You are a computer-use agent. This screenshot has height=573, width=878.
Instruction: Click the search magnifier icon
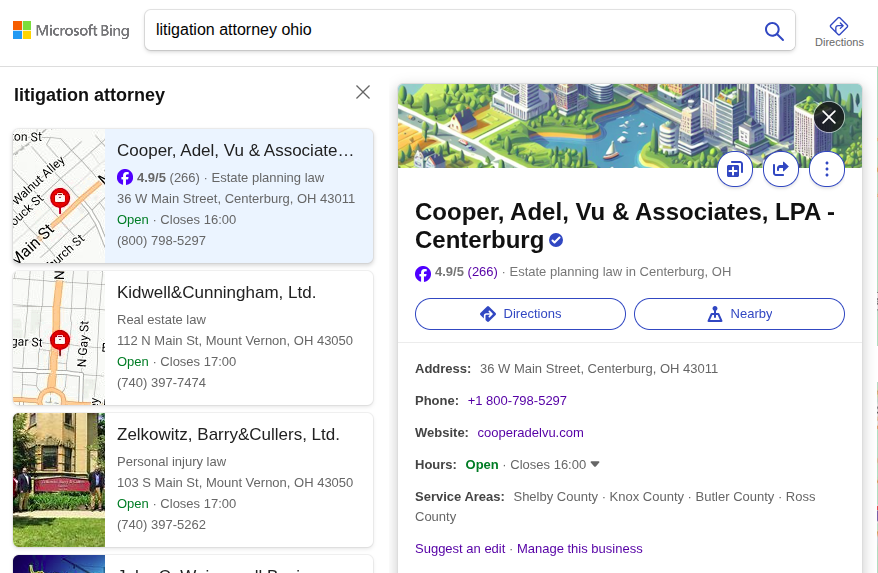pyautogui.click(x=774, y=31)
